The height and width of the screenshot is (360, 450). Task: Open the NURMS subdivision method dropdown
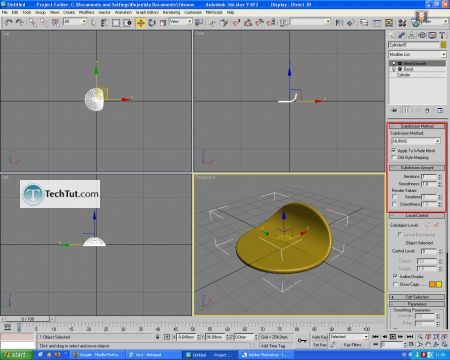[416, 141]
